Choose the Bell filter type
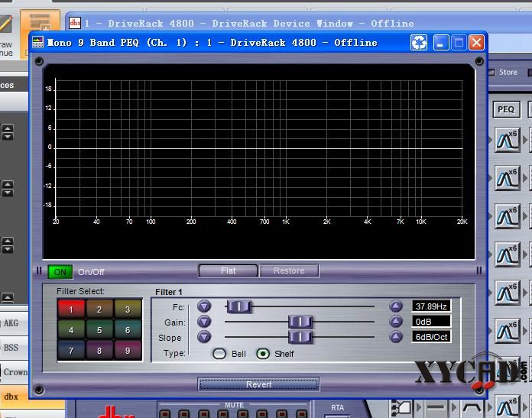Image resolution: width=532 pixels, height=418 pixels. pyautogui.click(x=219, y=354)
